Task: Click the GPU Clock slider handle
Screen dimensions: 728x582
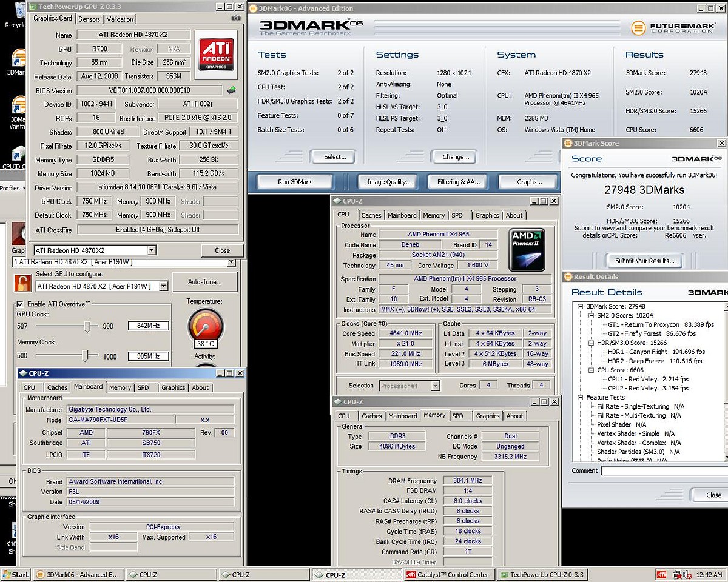Action: click(88, 327)
